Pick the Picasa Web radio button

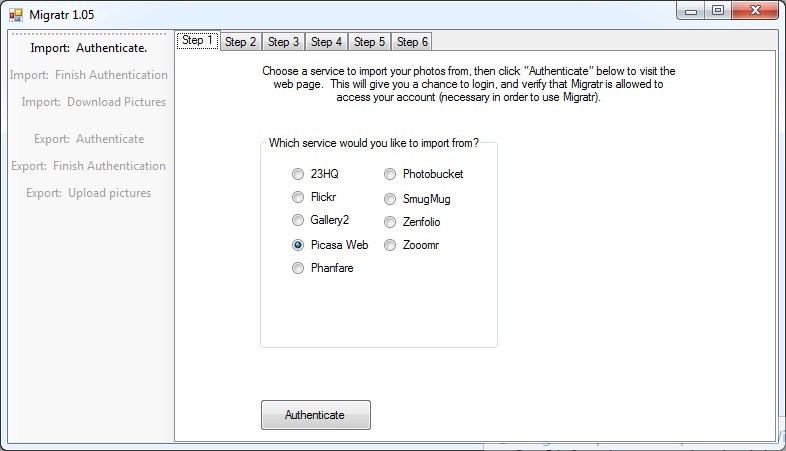click(298, 244)
